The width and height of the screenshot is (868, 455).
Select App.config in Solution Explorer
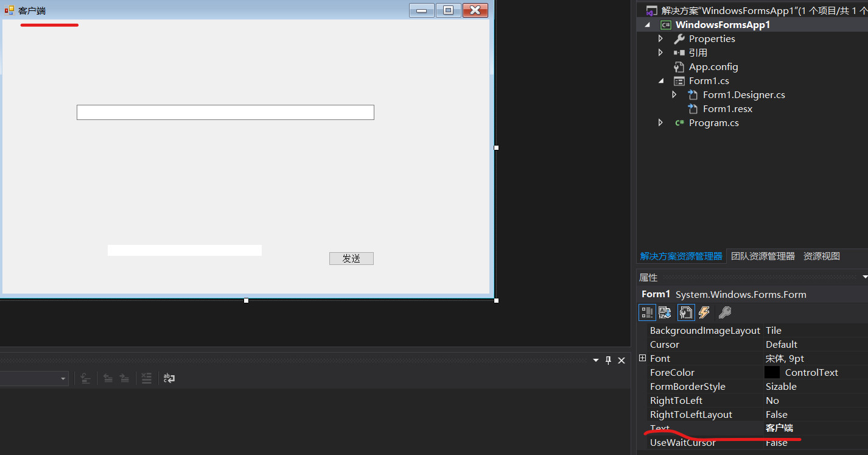coord(713,66)
